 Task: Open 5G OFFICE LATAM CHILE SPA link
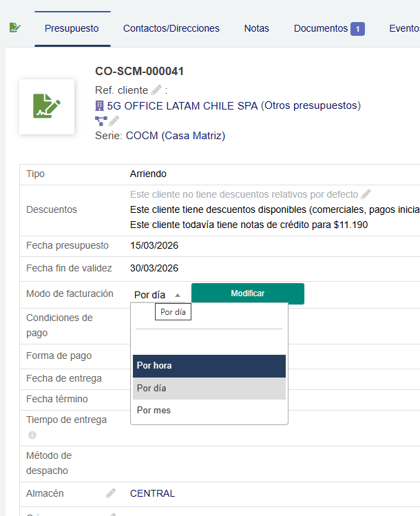click(182, 106)
